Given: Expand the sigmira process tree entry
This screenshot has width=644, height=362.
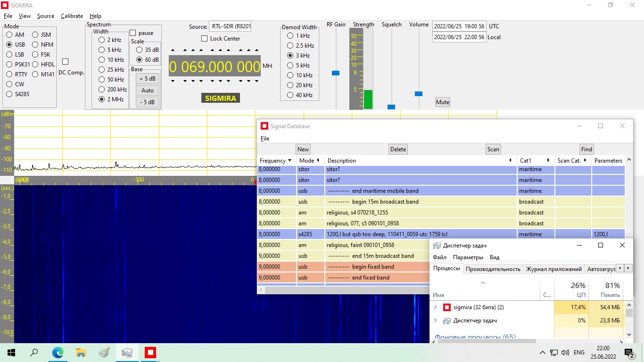Looking at the screenshot, I should pyautogui.click(x=436, y=307).
